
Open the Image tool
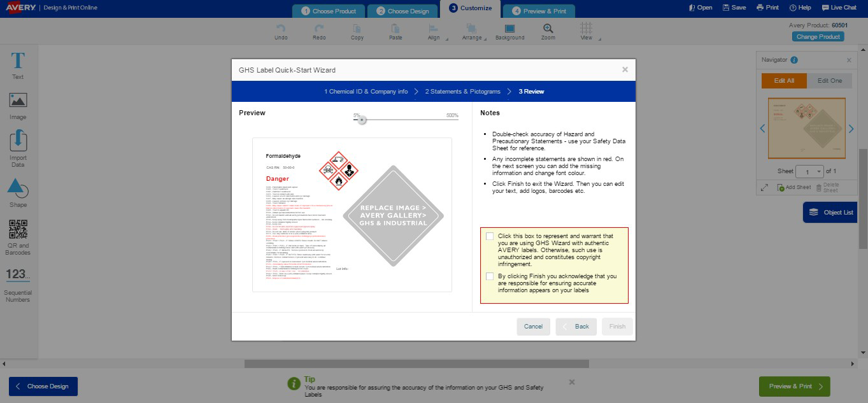pos(18,106)
